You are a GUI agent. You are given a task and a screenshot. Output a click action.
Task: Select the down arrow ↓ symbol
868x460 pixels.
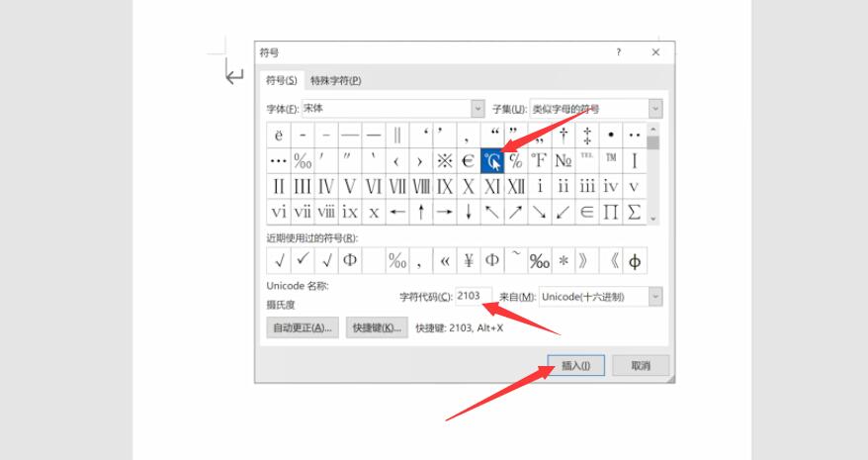(469, 212)
